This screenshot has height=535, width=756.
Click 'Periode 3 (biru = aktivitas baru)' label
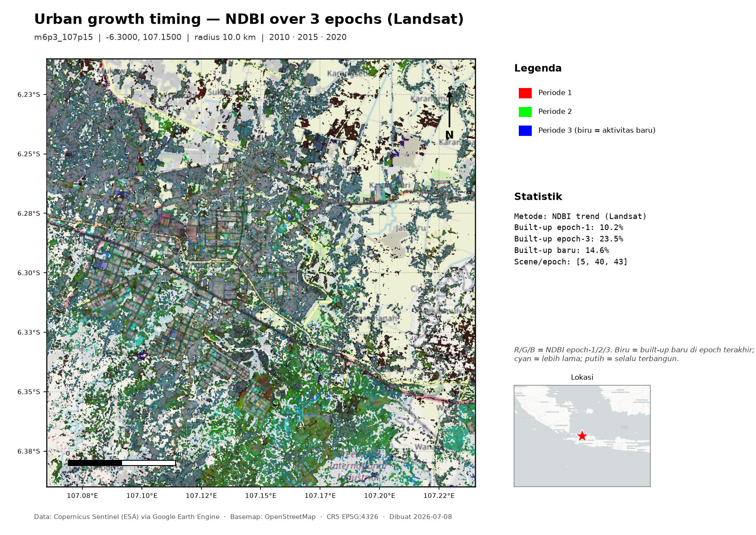(x=597, y=130)
